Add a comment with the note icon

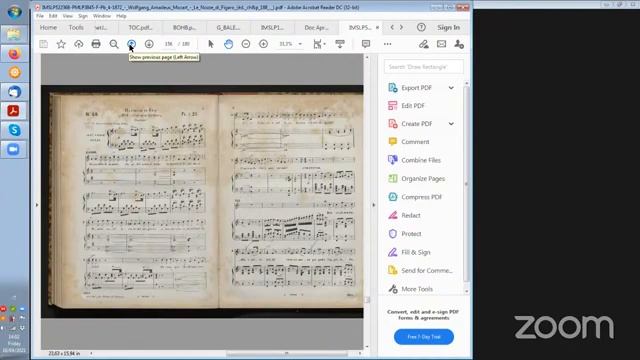pos(366,44)
